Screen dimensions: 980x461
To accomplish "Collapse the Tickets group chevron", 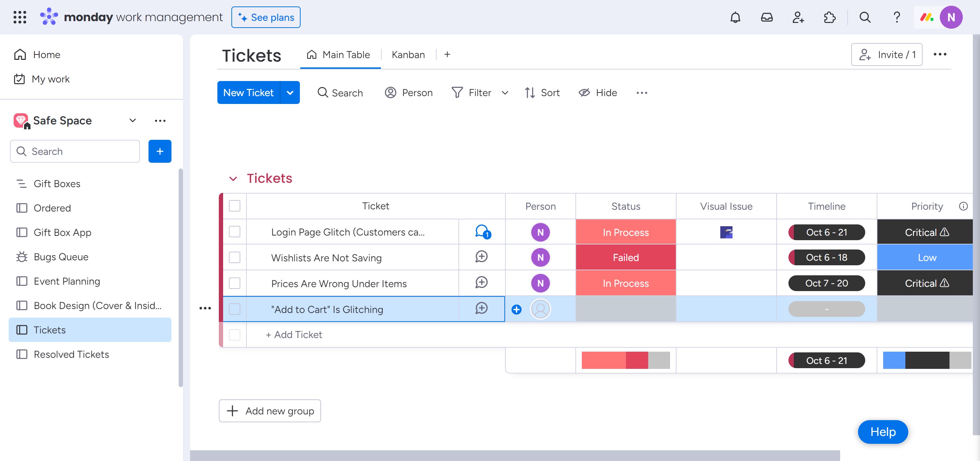I will click(233, 179).
